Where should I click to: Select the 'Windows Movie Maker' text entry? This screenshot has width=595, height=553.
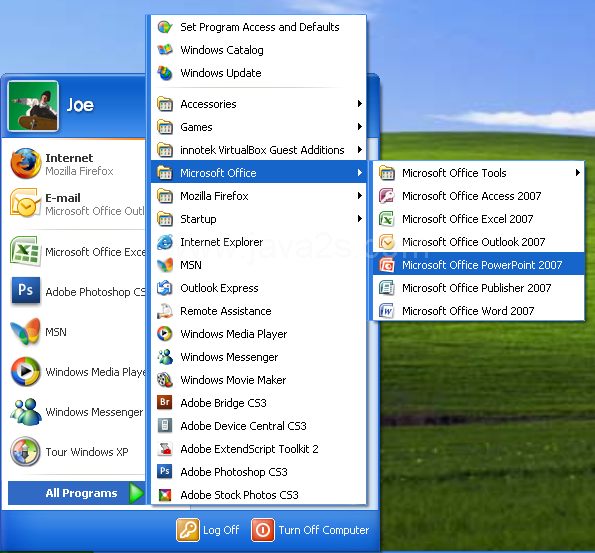[x=233, y=380]
